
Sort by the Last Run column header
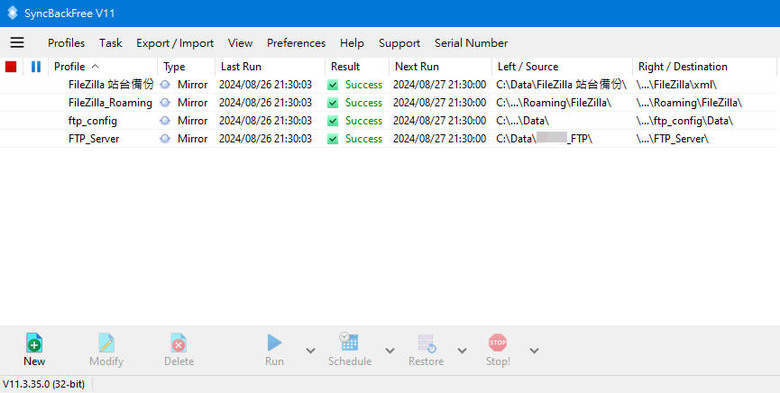pyautogui.click(x=271, y=67)
